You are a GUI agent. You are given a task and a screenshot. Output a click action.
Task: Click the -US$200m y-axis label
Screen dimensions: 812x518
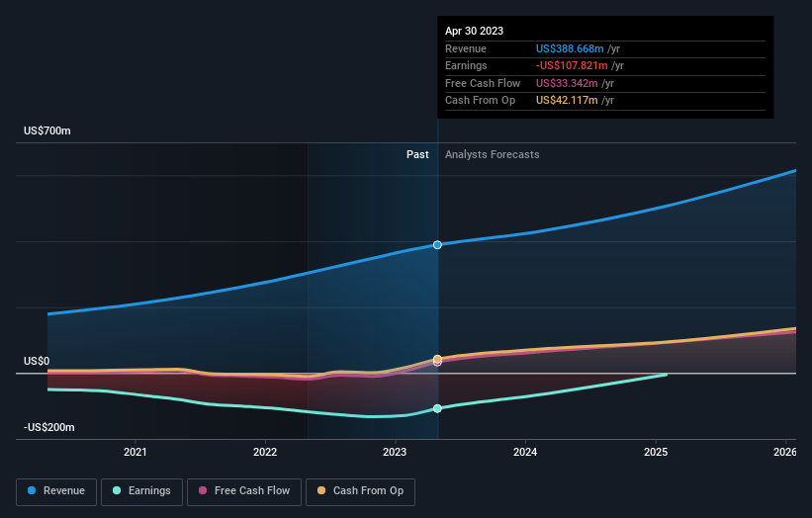tap(49, 427)
